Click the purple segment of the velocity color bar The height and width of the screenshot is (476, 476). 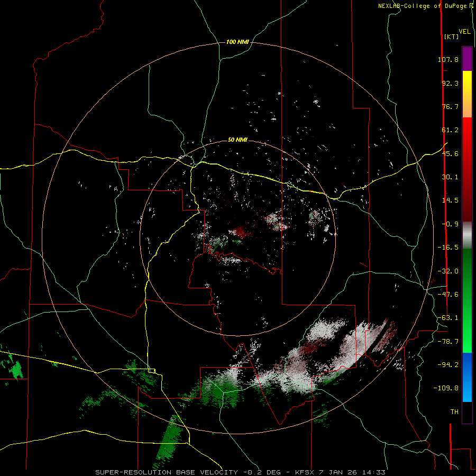point(467,59)
